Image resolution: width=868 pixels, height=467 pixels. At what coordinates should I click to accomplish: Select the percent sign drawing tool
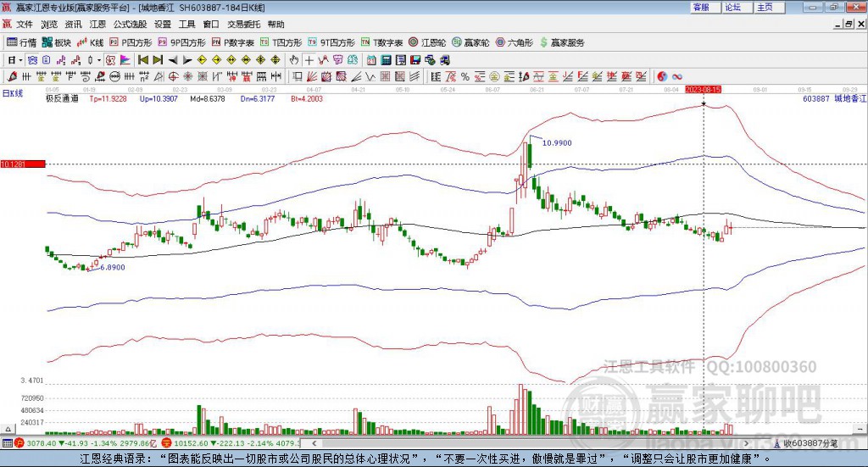tap(465, 76)
